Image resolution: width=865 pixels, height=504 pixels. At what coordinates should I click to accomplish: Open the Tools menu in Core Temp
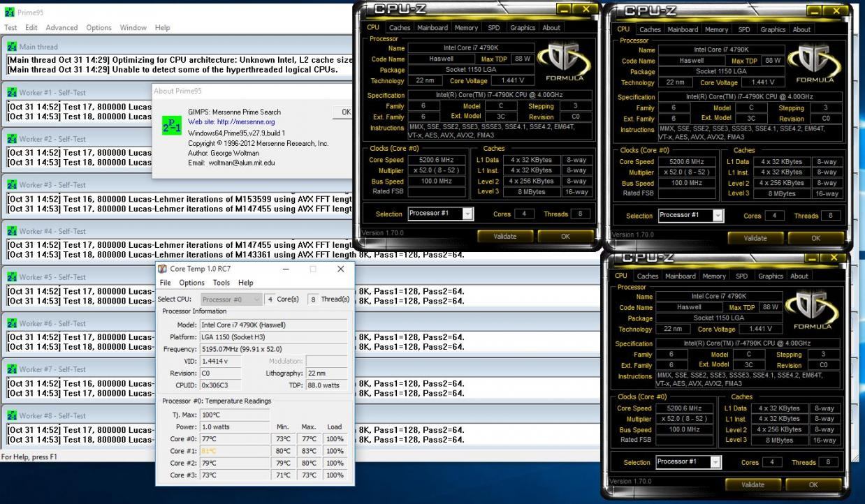click(x=221, y=283)
